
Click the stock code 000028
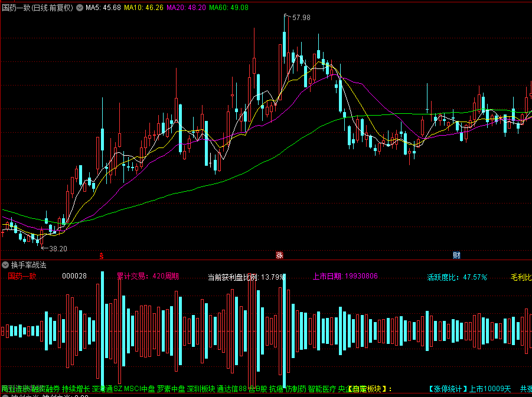click(74, 276)
